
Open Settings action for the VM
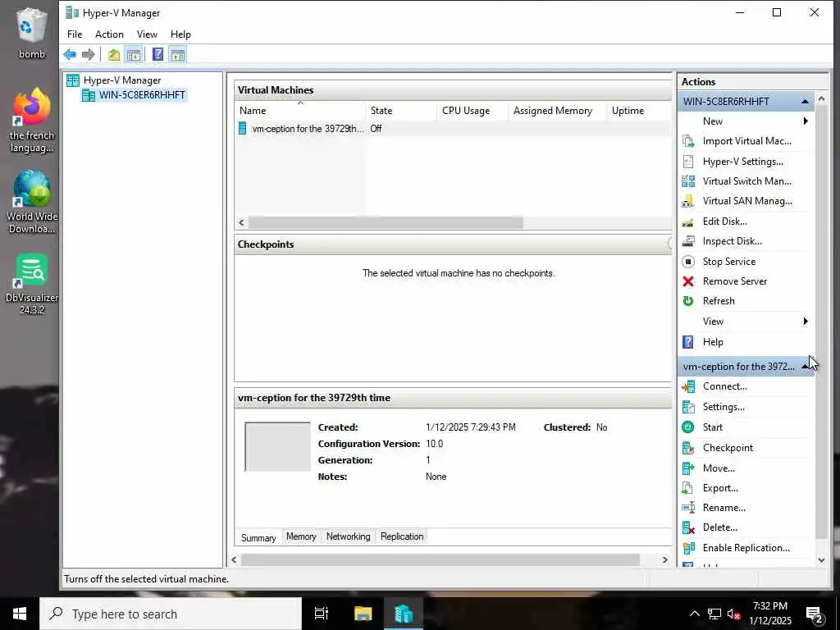(x=724, y=407)
